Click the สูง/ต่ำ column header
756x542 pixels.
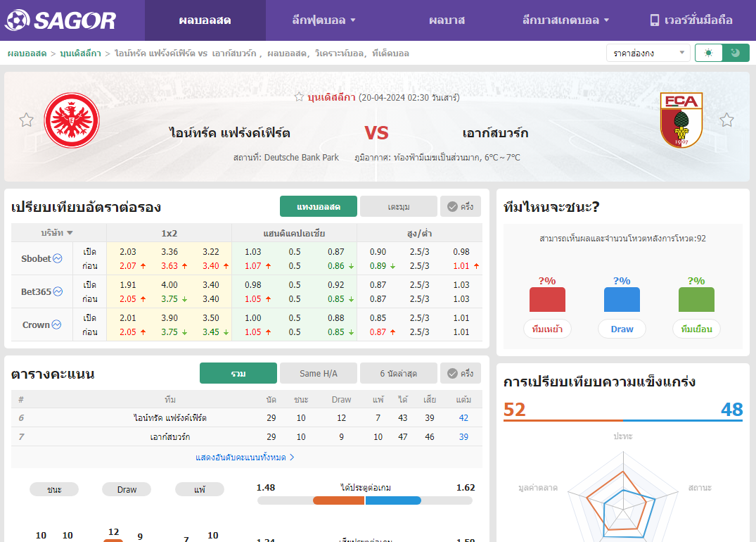point(419,233)
